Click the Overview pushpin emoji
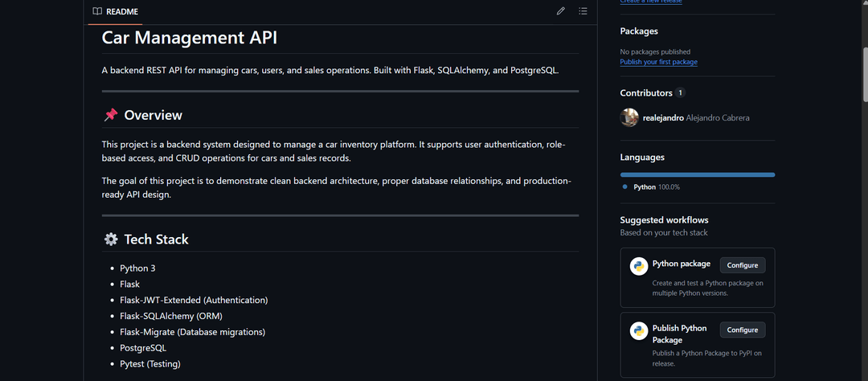868x381 pixels. click(111, 115)
